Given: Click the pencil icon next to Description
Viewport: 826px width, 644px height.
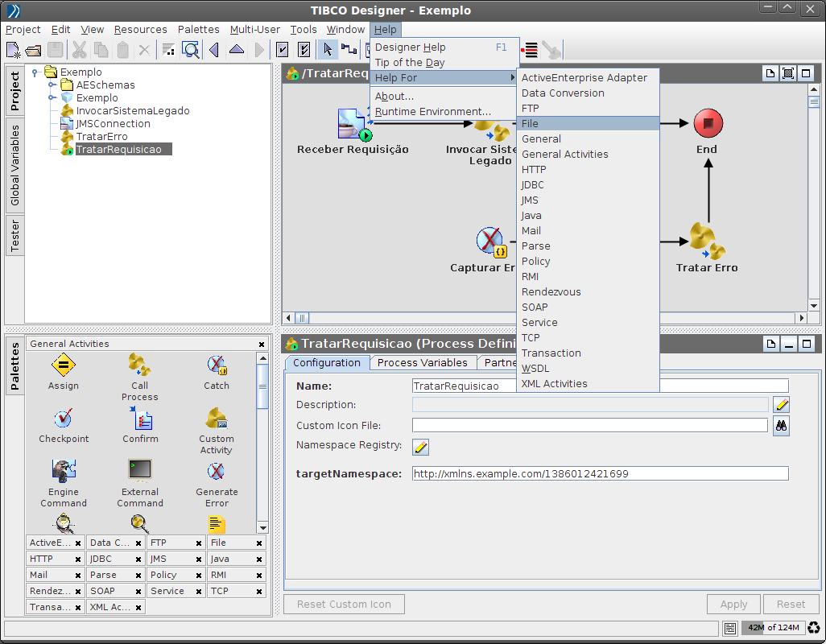Looking at the screenshot, I should click(x=781, y=404).
